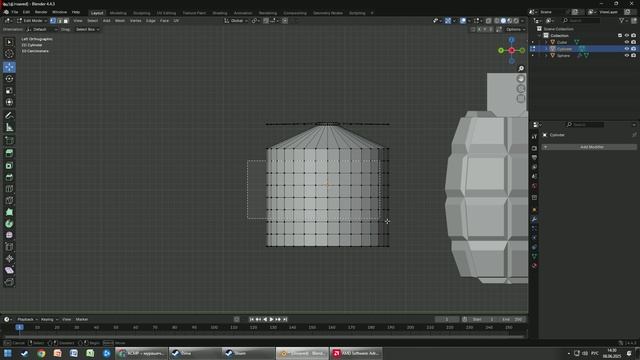Image resolution: width=640 pixels, height=360 pixels.
Task: Open the Modifiers wrench tab in Properties
Action: (x=534, y=219)
